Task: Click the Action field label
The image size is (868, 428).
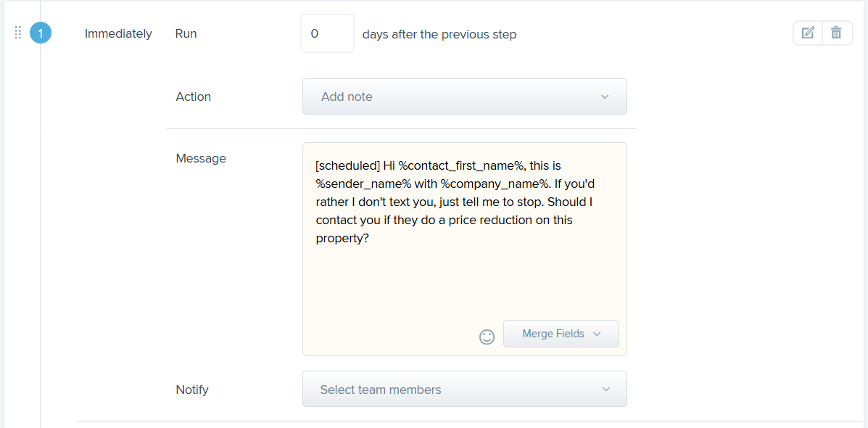Action: click(x=194, y=96)
